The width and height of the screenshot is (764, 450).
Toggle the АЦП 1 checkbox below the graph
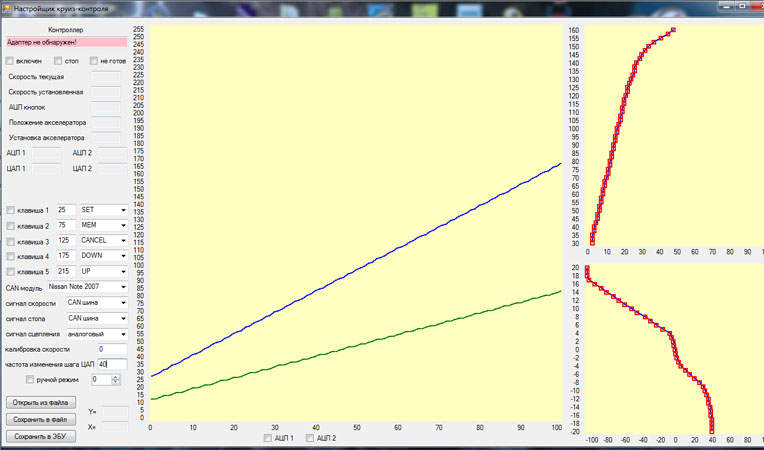(x=268, y=438)
